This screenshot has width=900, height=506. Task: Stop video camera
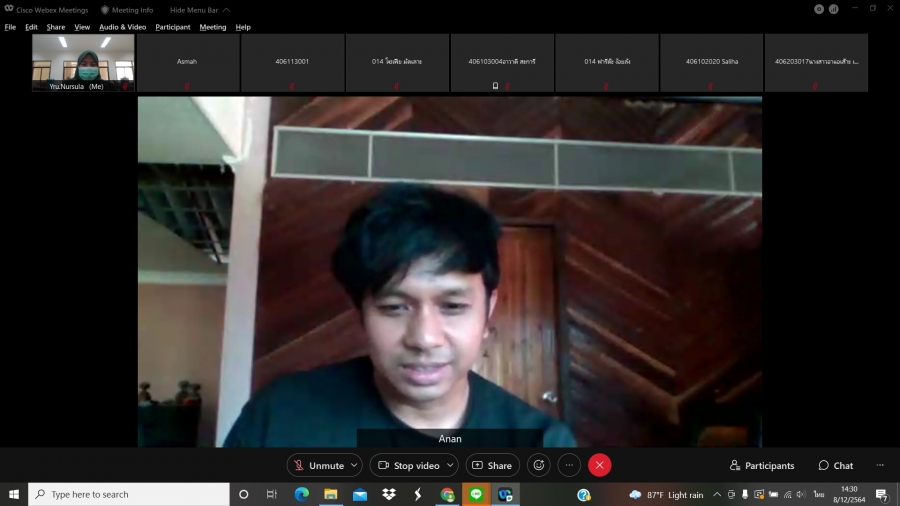408,465
